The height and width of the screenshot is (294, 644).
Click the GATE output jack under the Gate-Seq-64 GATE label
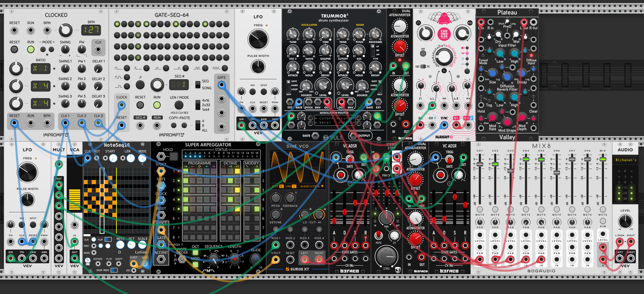(222, 85)
